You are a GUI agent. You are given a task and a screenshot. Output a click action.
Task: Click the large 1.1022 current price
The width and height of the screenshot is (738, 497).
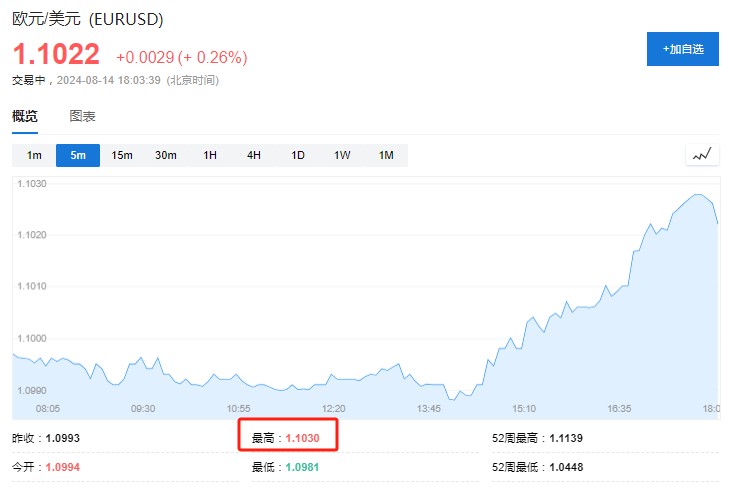click(x=56, y=53)
